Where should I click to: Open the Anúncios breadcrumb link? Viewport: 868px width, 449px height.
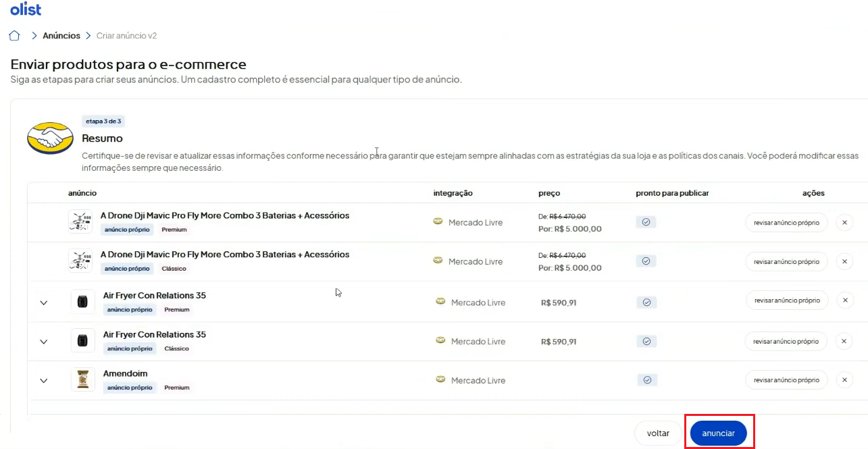tap(61, 36)
